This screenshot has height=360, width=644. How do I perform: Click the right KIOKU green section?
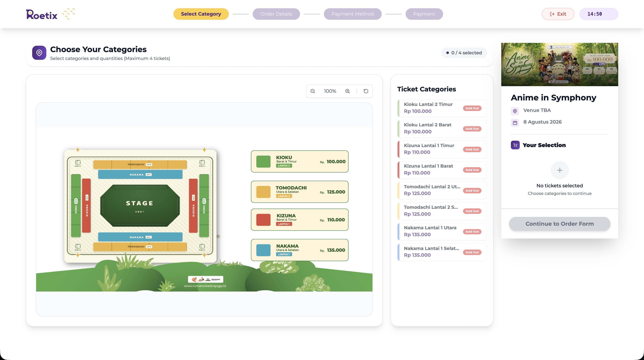204,206
